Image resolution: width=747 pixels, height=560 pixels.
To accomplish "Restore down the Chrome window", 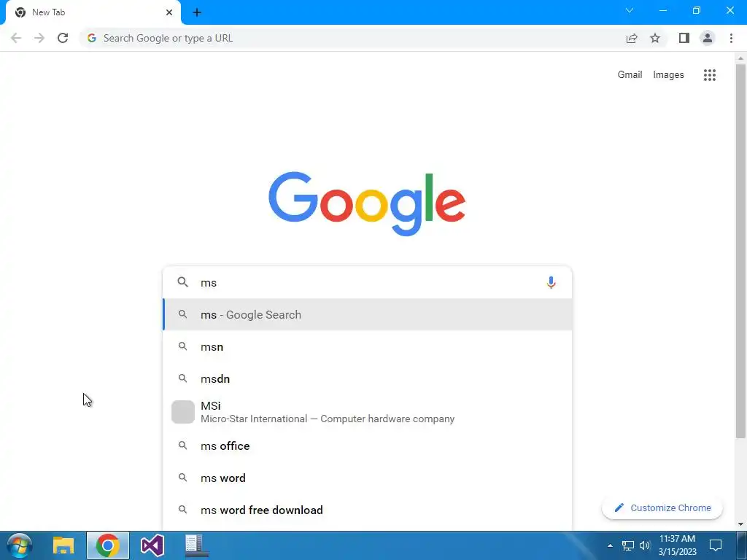I will point(697,10).
